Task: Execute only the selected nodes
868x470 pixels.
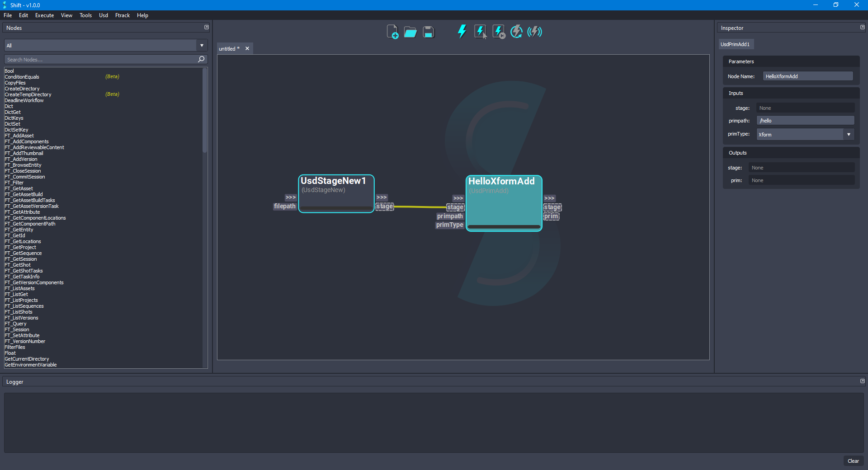Action: click(480, 32)
